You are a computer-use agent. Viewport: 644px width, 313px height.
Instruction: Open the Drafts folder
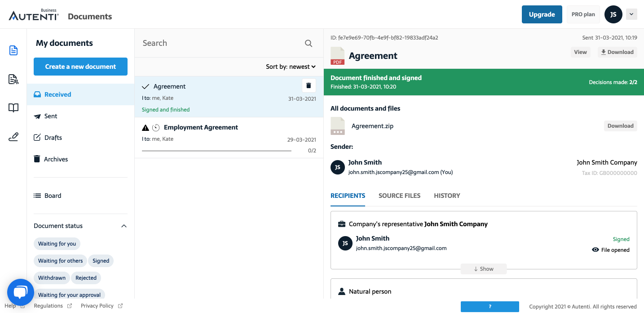(x=81, y=138)
